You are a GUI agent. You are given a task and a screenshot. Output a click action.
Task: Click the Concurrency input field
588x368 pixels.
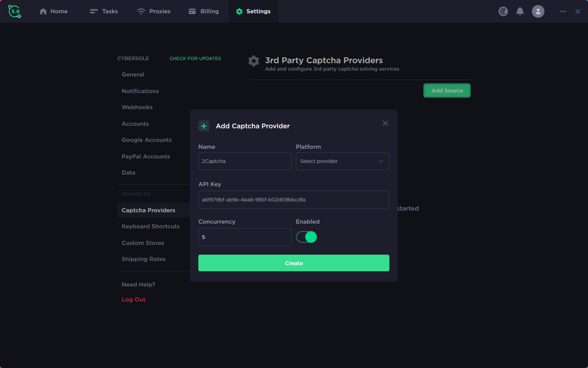245,237
